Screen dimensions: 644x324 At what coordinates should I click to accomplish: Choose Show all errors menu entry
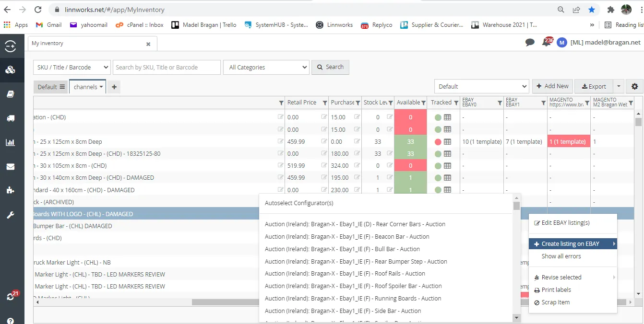pos(561,256)
